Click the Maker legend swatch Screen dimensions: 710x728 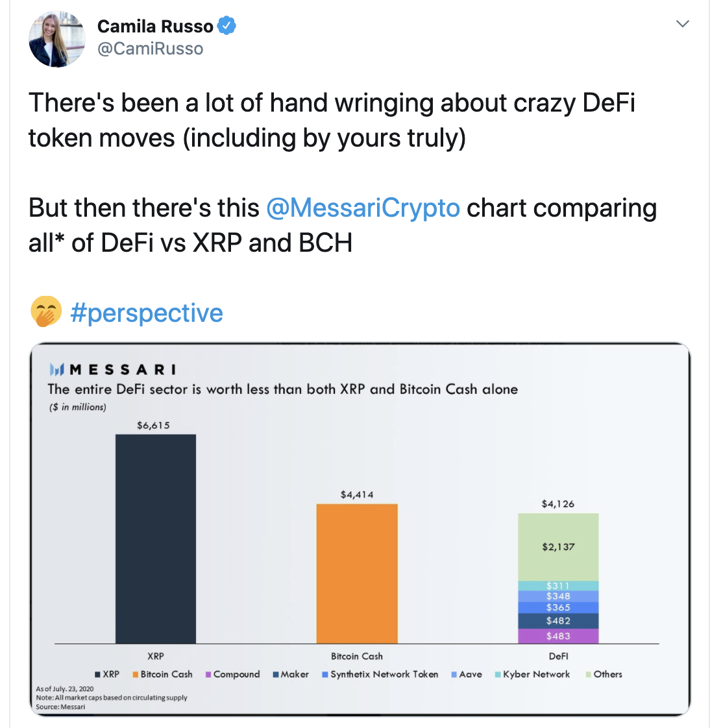[276, 675]
